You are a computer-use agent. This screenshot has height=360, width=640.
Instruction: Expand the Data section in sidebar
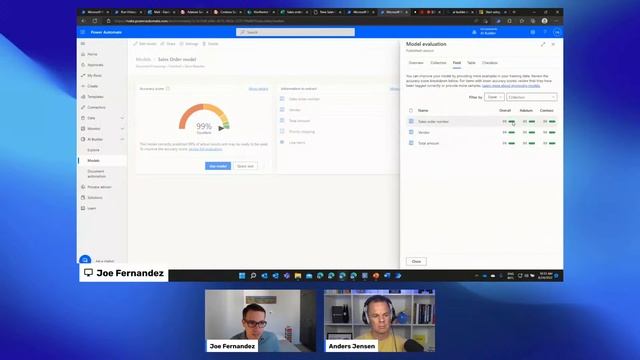122,118
